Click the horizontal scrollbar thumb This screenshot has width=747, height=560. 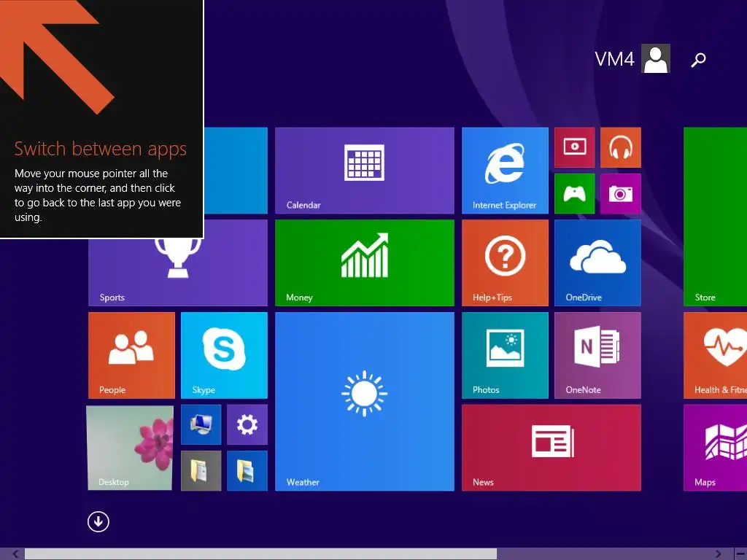pyautogui.click(x=260, y=554)
